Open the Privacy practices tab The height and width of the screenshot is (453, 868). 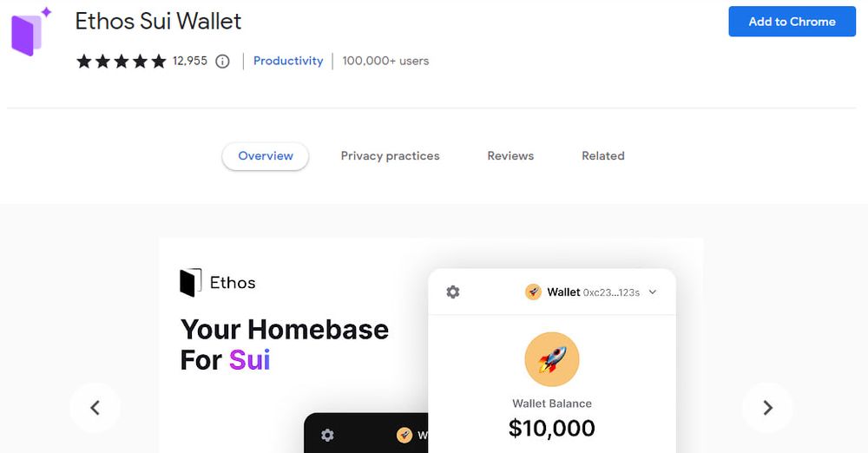[x=390, y=156]
